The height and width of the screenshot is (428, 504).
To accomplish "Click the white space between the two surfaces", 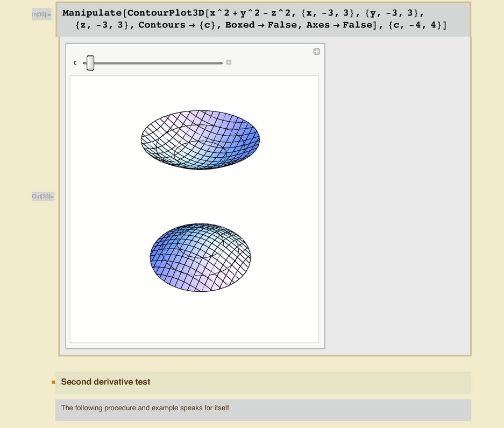I will coord(199,194).
